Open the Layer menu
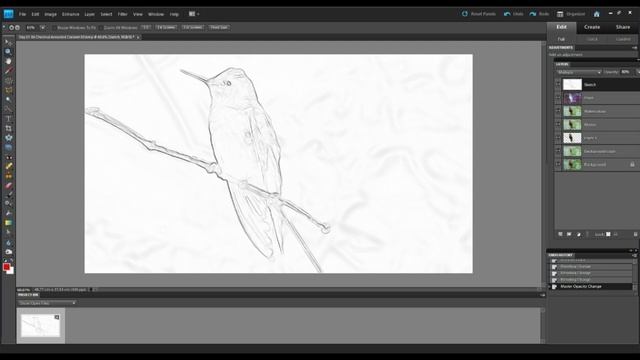This screenshot has height=360, width=640. point(89,14)
